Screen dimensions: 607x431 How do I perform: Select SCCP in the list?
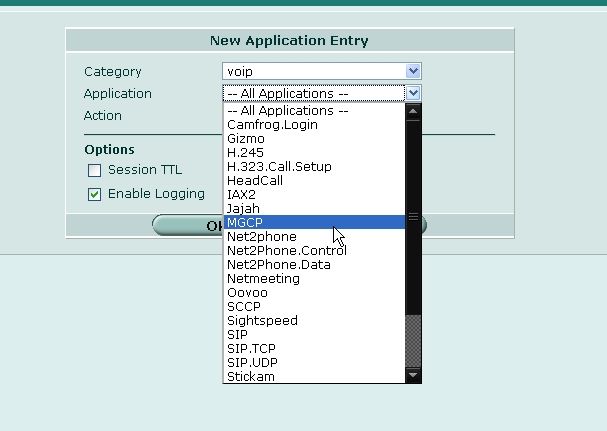click(314, 306)
